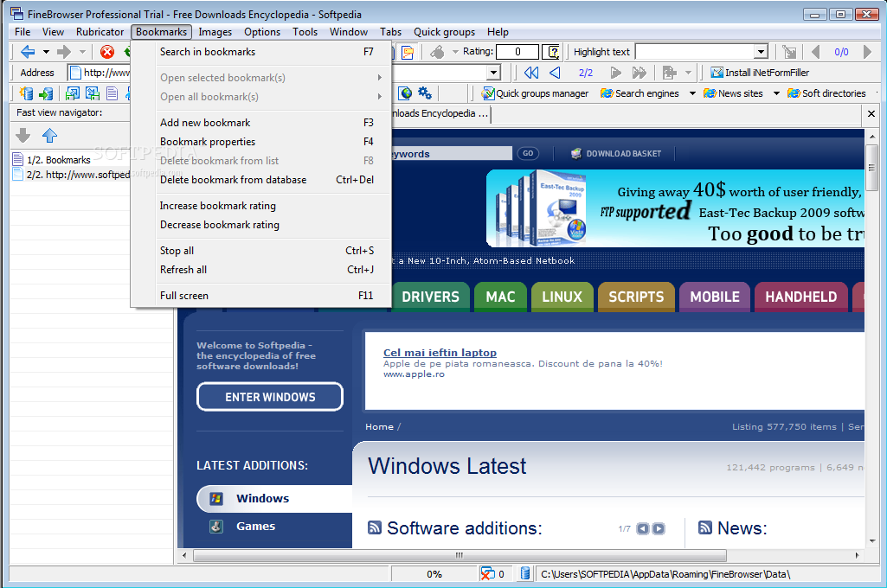Open the SCRIPTS category tab
This screenshot has height=588, width=887.
tap(636, 297)
